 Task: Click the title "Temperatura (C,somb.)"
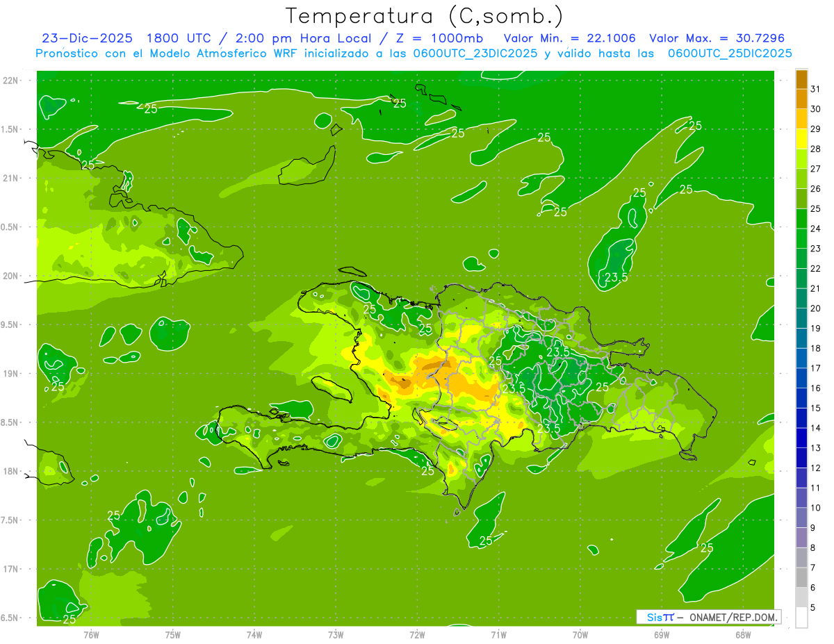(424, 16)
